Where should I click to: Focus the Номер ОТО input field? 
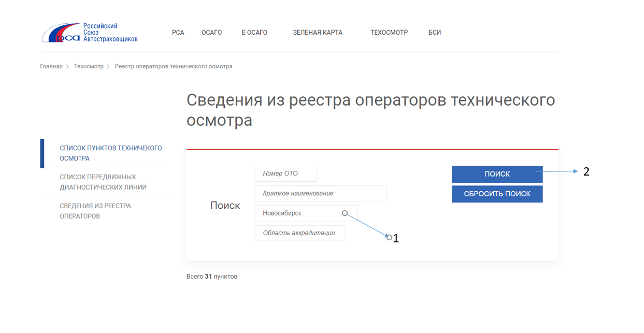(285, 173)
